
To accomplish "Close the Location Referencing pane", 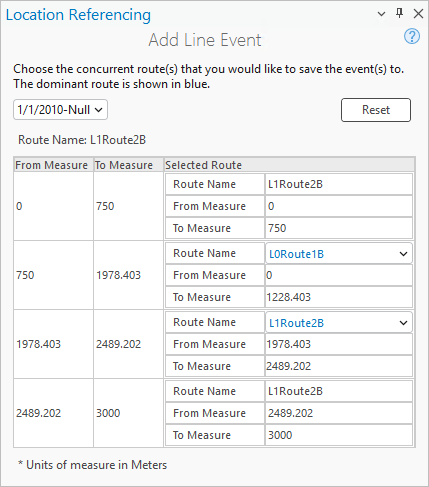I will pyautogui.click(x=418, y=14).
